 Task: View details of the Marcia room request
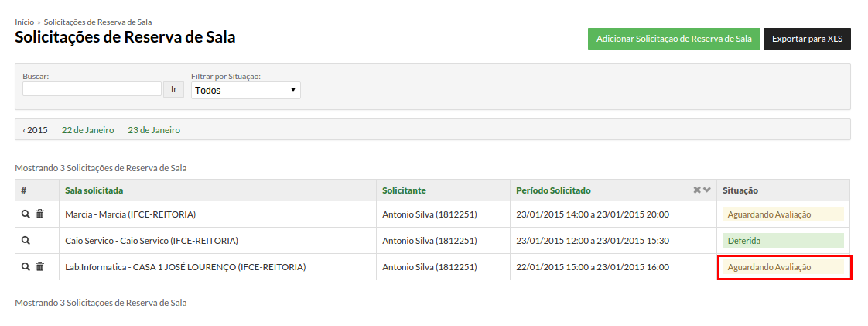pos(26,214)
